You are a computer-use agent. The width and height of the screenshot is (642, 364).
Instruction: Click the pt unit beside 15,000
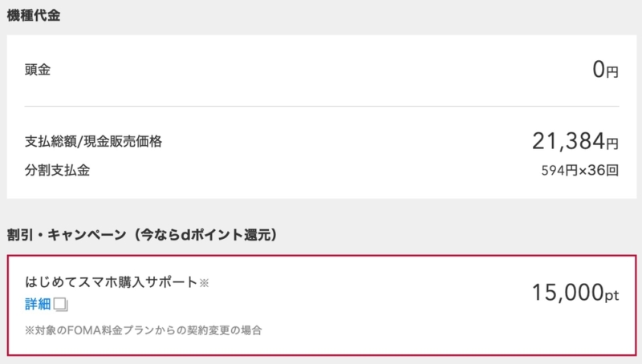click(x=612, y=295)
